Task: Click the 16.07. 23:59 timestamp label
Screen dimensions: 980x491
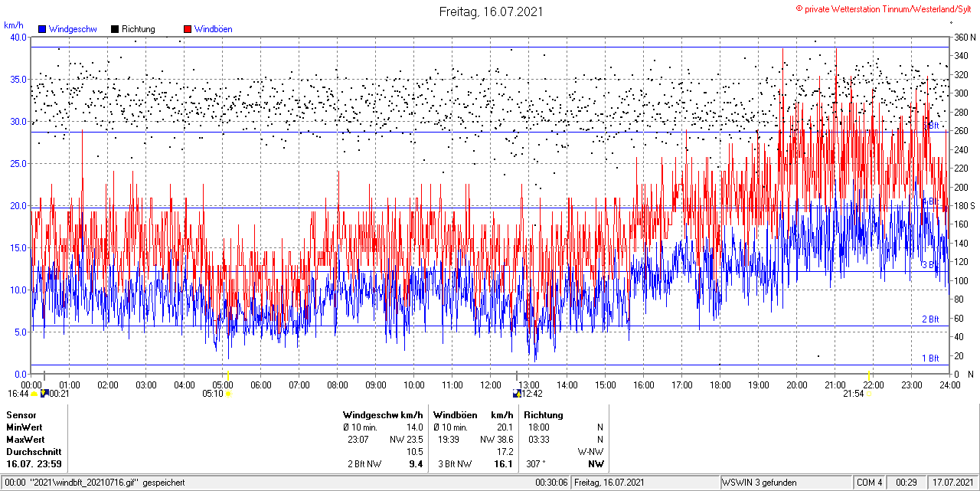Action: tap(34, 464)
